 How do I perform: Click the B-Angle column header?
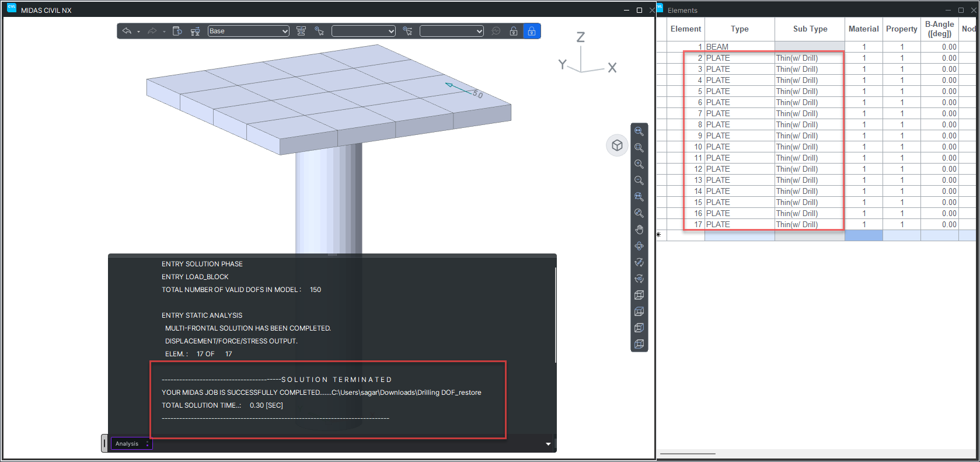940,29
